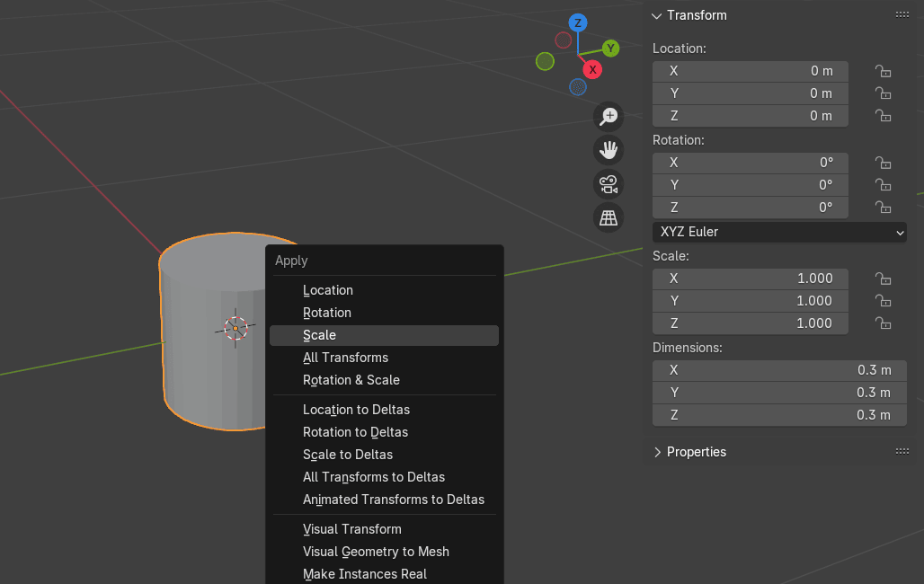924x584 pixels.
Task: Click the red X axis gizmo
Action: [x=591, y=69]
